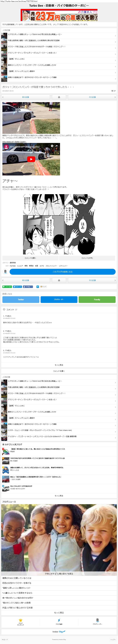
Task: Open top-list article アストンマーティン ヴァルキリー
Action: 59,54
